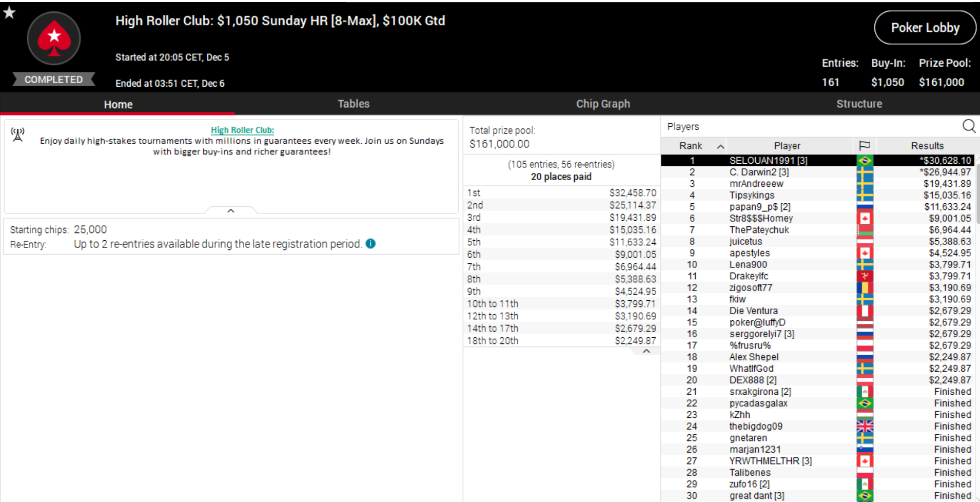Collapse the prize payout list

tap(646, 351)
